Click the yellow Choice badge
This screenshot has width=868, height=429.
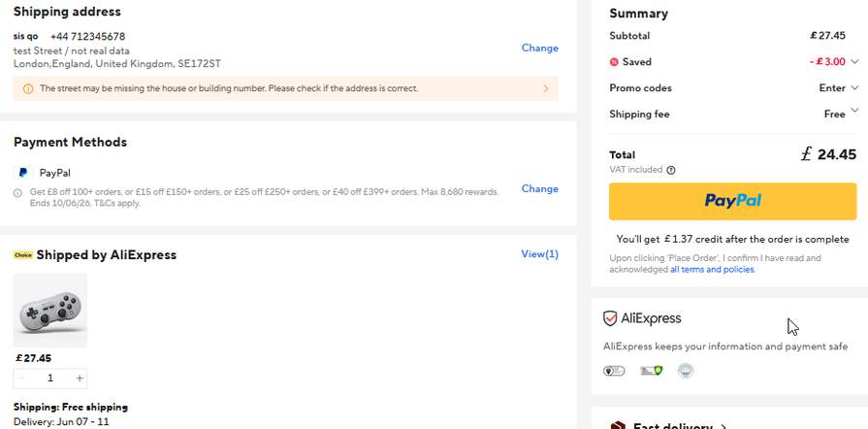click(x=23, y=255)
